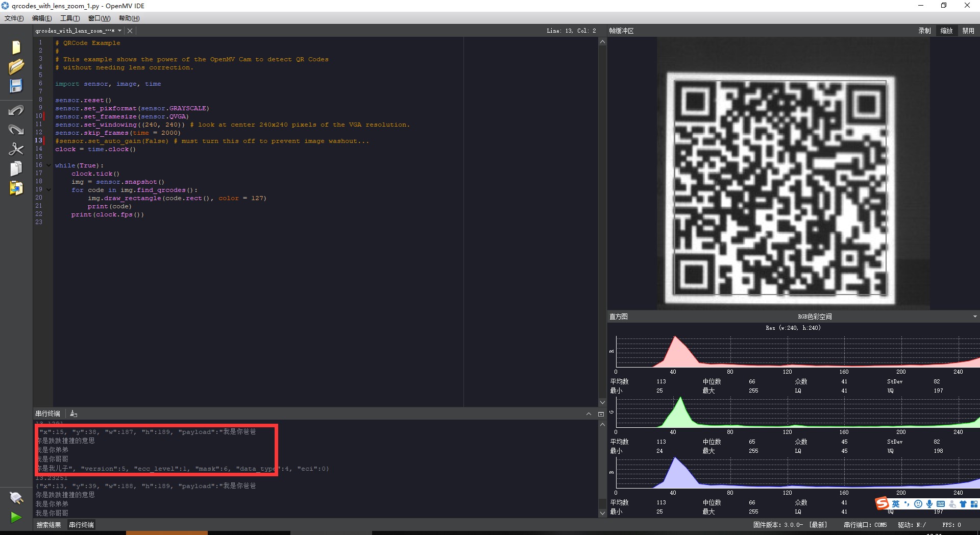980x535 pixels.
Task: Click the Line 13, Col 2 indicator
Action: pos(571,31)
